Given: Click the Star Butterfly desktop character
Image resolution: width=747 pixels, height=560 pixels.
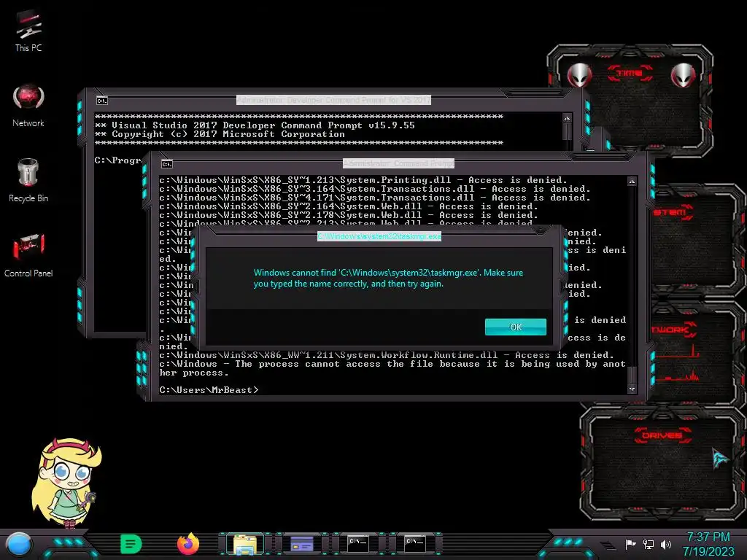Looking at the screenshot, I should pos(66,483).
